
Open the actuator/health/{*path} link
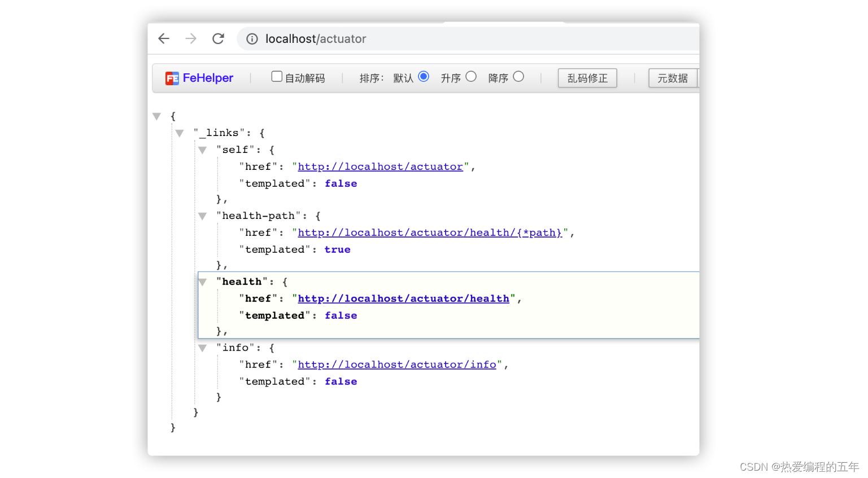click(430, 233)
